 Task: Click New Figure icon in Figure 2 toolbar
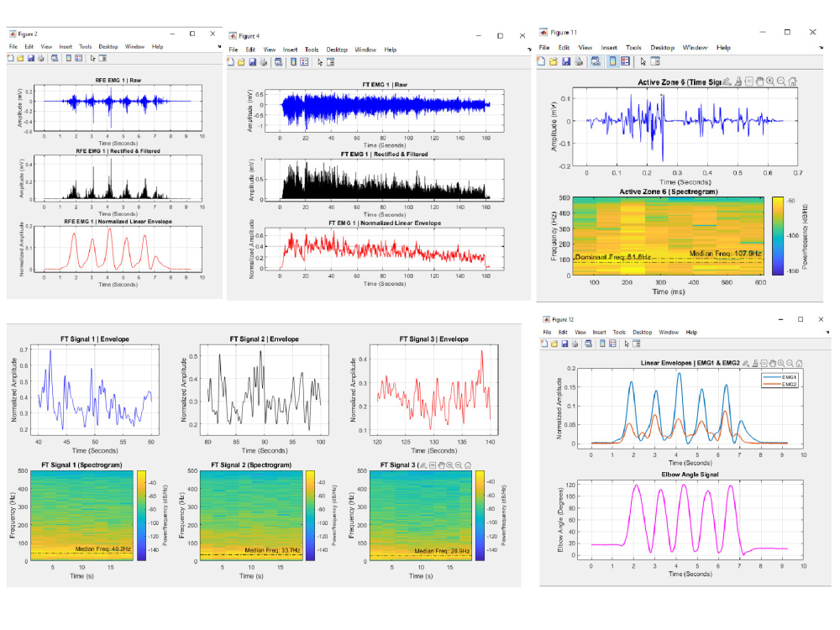tap(10, 58)
